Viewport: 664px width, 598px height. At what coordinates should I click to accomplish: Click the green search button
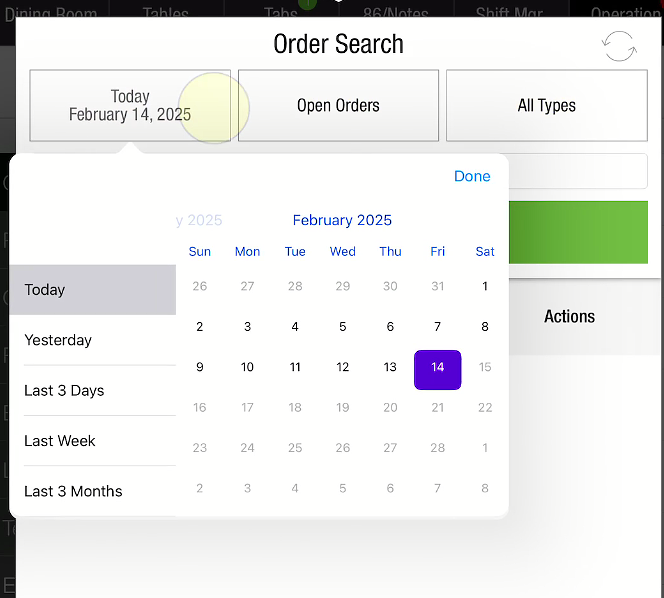tap(578, 232)
